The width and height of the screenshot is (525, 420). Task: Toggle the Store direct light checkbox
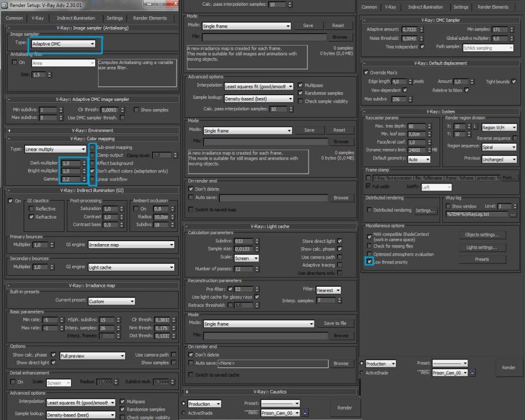pyautogui.click(x=340, y=241)
